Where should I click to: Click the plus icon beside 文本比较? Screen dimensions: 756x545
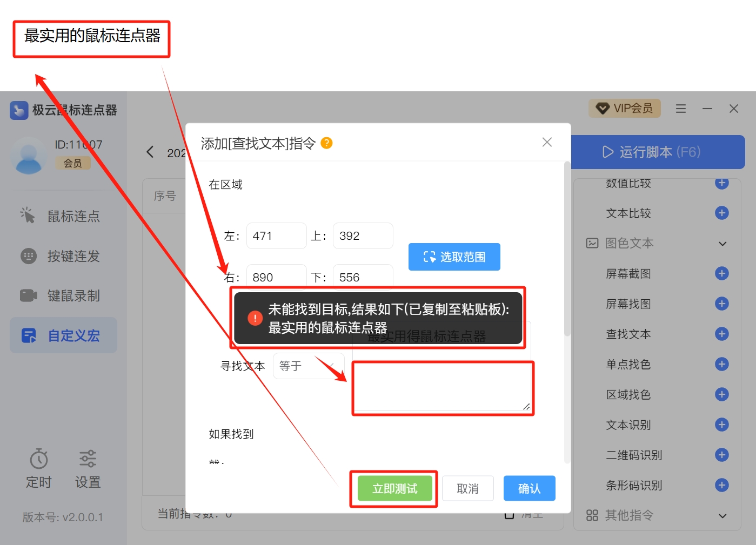tap(721, 213)
